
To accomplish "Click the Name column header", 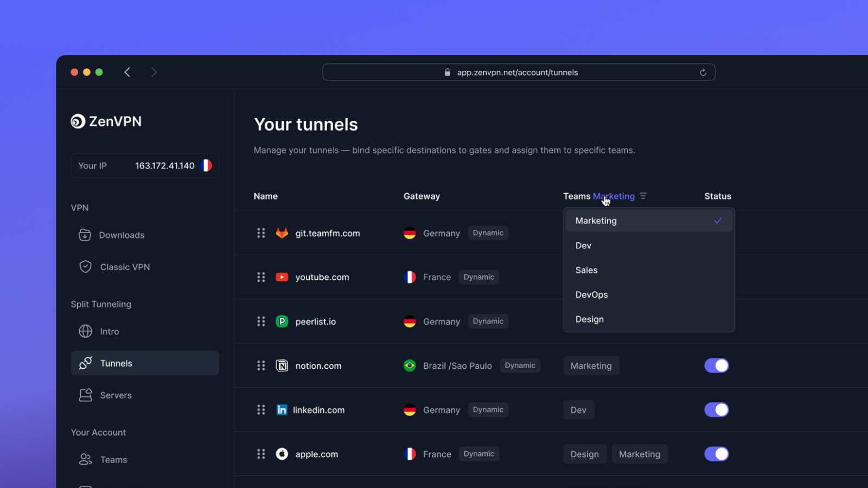I will click(x=266, y=196).
